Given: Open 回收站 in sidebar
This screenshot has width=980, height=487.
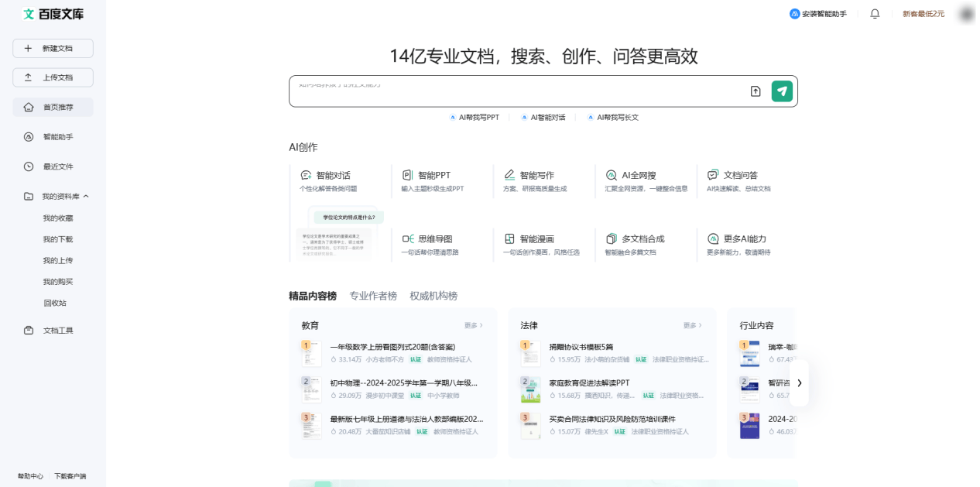Looking at the screenshot, I should [x=54, y=303].
